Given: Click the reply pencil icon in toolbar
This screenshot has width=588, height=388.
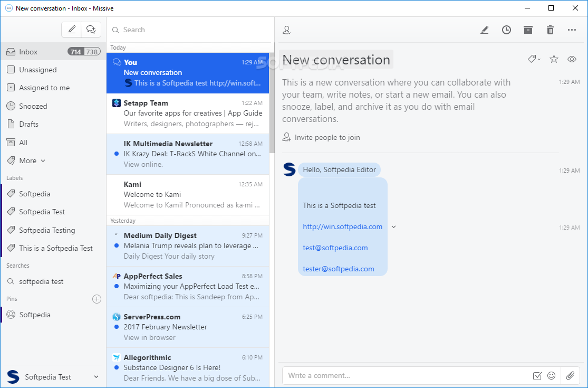Looking at the screenshot, I should tap(485, 30).
